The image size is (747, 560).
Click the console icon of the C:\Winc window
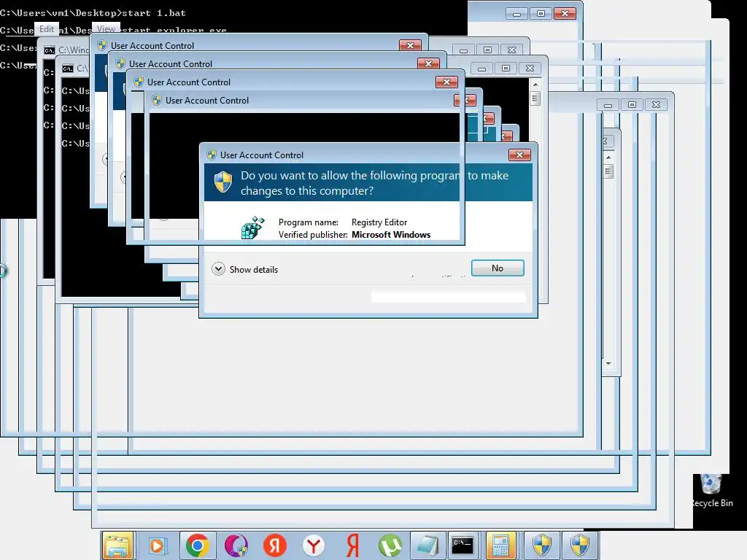coord(50,50)
